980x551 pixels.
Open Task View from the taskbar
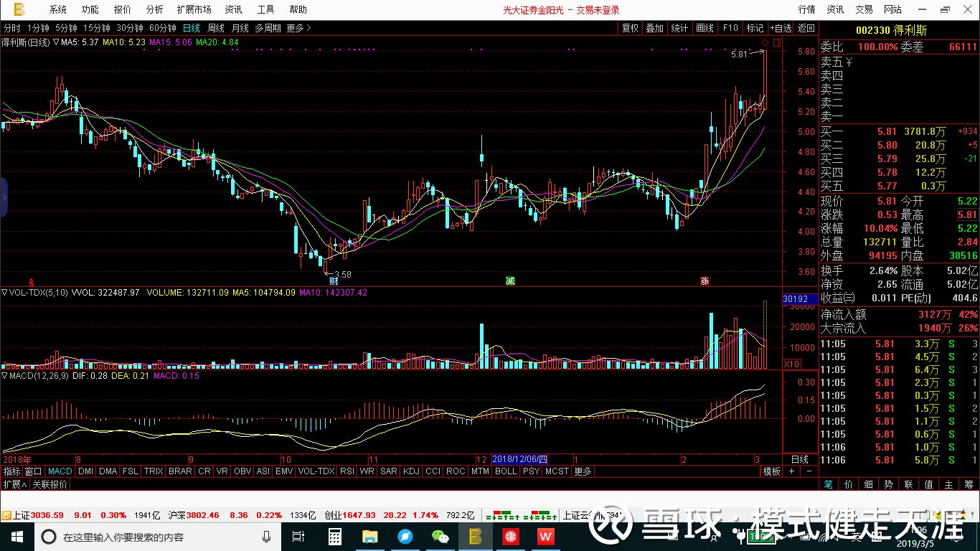pyautogui.click(x=298, y=537)
